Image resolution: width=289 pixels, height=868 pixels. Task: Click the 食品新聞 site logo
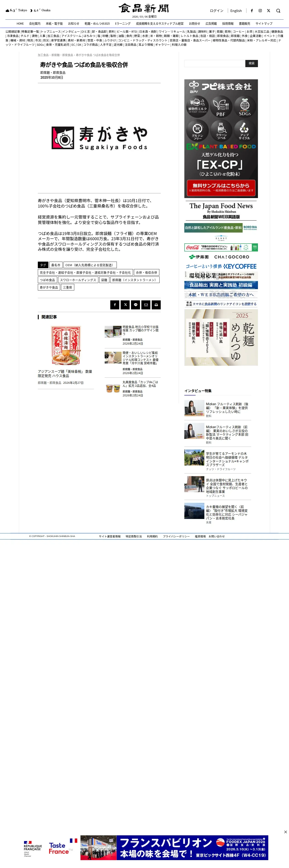(144, 8)
